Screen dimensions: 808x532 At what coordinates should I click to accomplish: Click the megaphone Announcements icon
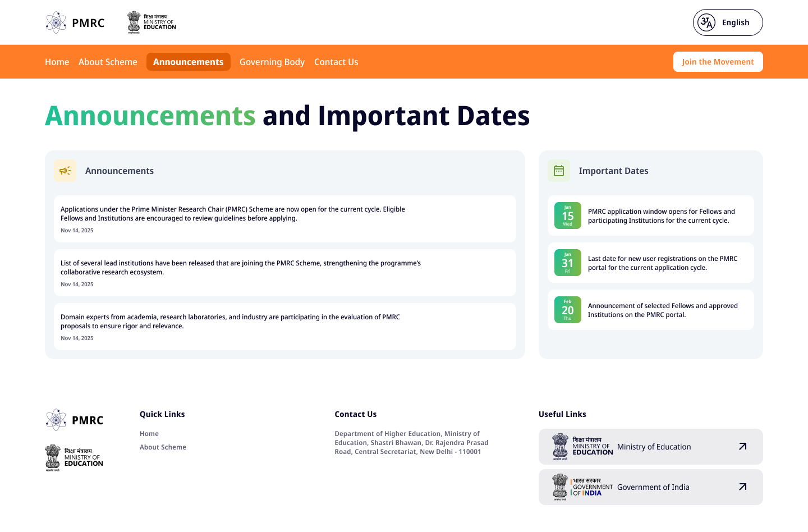[65, 171]
